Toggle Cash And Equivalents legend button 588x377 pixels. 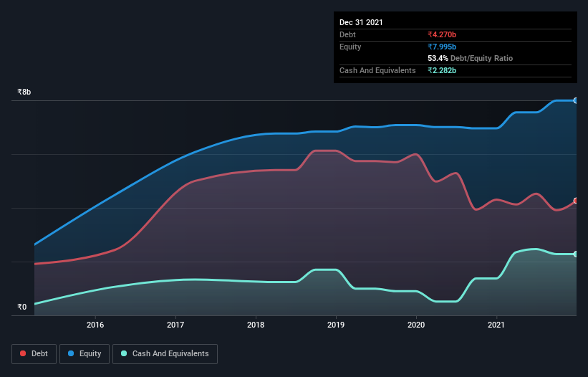click(165, 354)
